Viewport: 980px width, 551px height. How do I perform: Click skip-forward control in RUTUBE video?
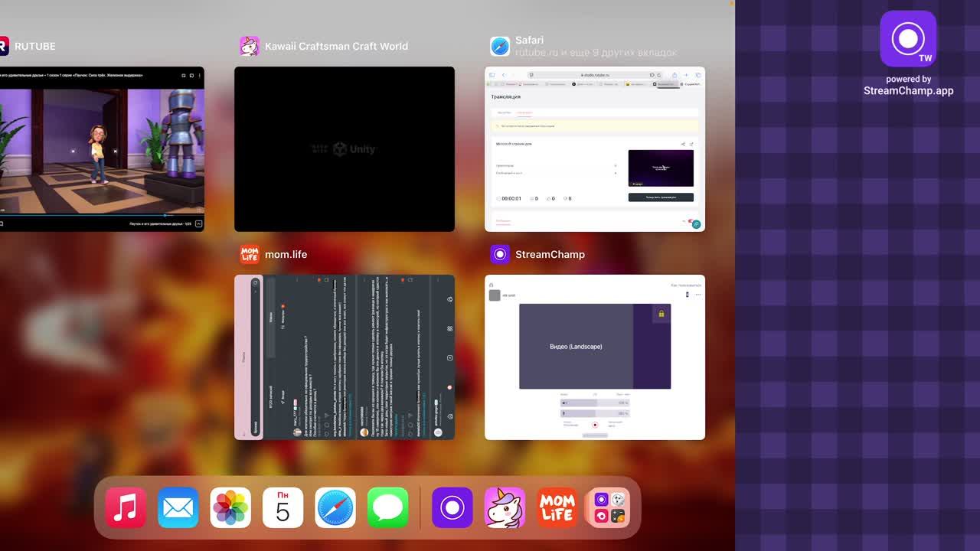tap(116, 152)
